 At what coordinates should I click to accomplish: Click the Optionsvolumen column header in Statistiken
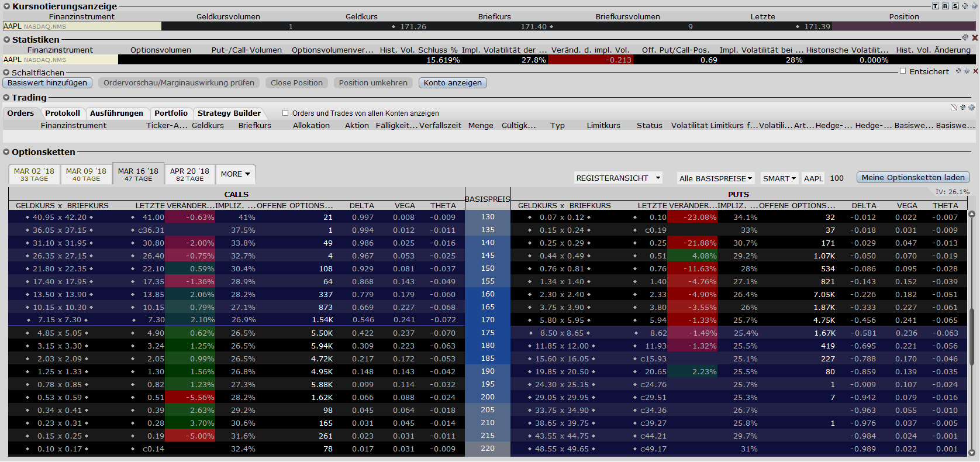(x=161, y=50)
